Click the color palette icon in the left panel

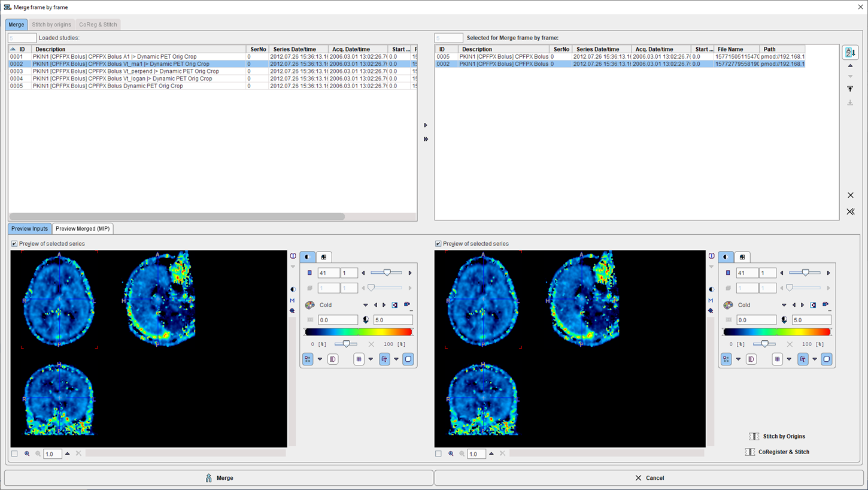point(309,305)
